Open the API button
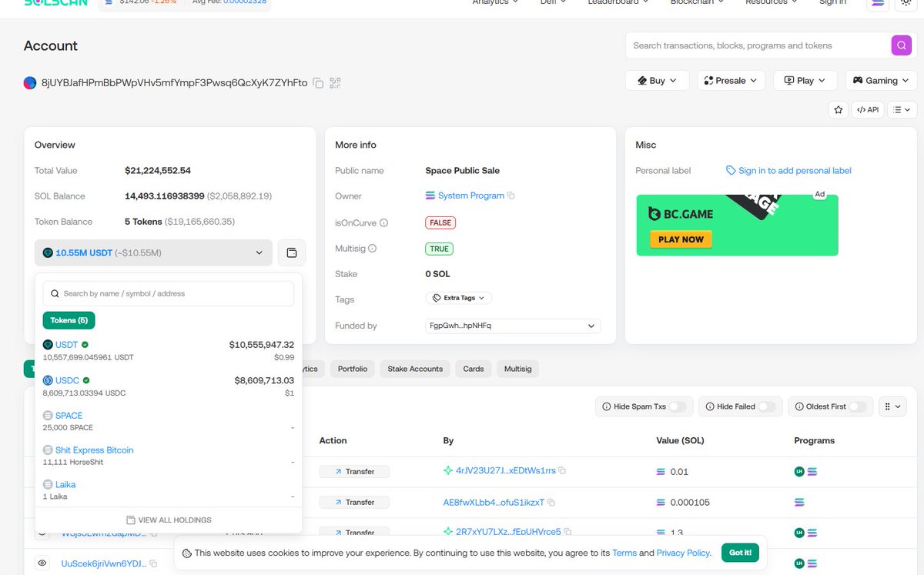This screenshot has width=924, height=575. (867, 110)
